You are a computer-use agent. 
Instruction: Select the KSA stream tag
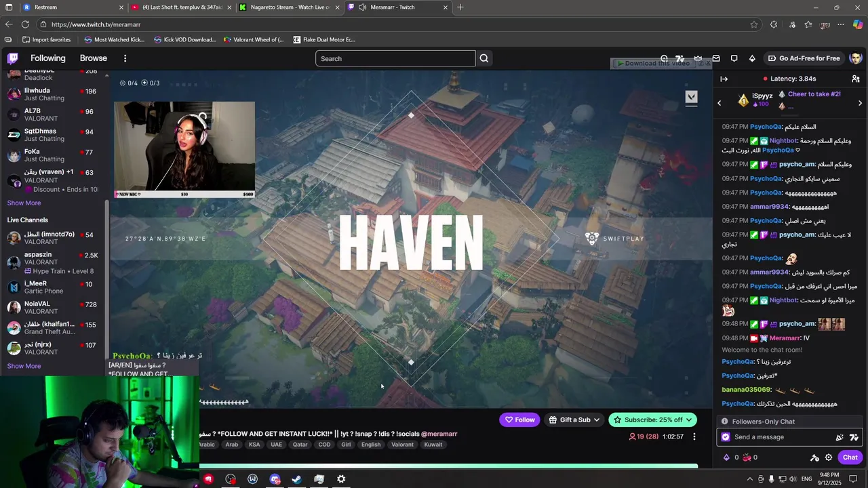tap(254, 445)
